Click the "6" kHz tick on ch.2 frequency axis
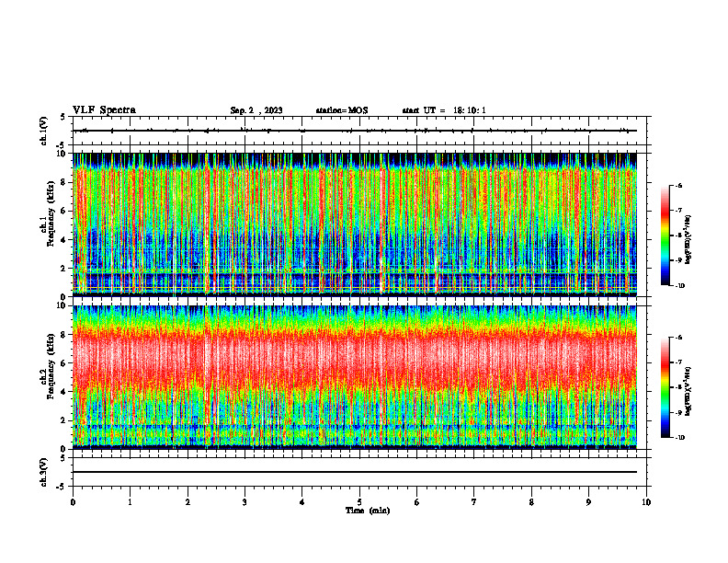The width and height of the screenshot is (728, 563). pos(64,363)
